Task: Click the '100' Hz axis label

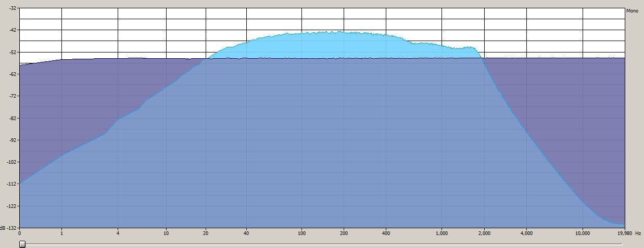Action: 301,233
